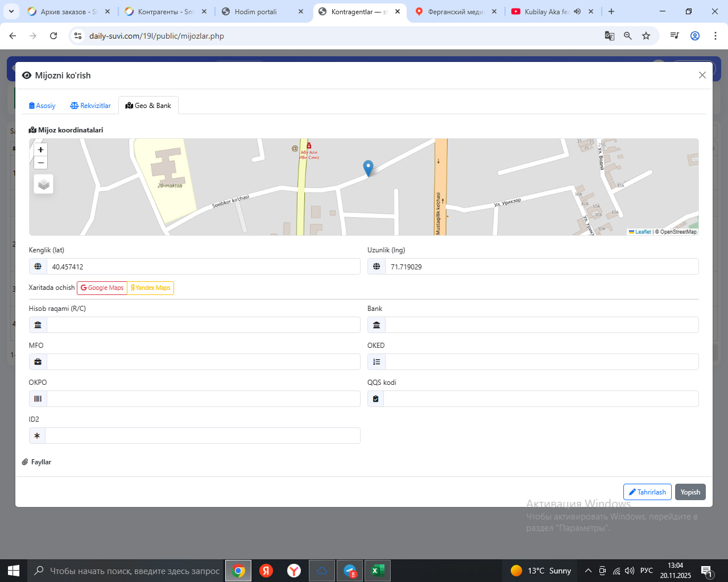Click the blue location marker pin
This screenshot has width=728, height=582.
tap(368, 168)
